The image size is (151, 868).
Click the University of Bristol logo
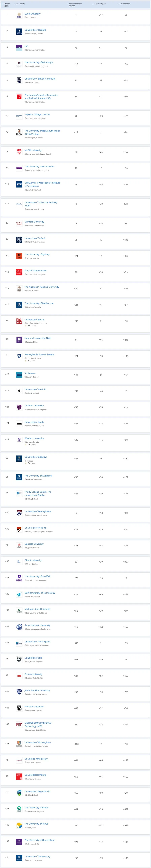coord(19,321)
